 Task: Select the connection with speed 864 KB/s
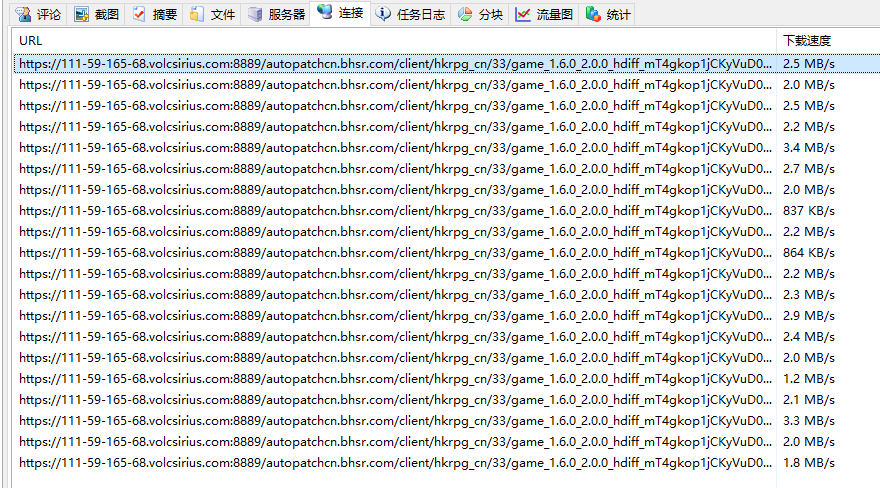(447, 253)
